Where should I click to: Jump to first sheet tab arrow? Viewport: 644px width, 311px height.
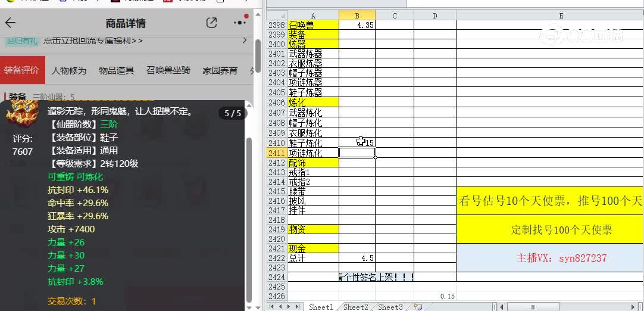271,307
